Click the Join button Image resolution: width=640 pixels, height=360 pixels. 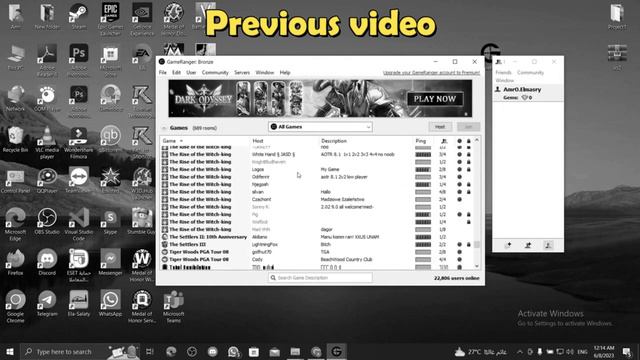468,127
